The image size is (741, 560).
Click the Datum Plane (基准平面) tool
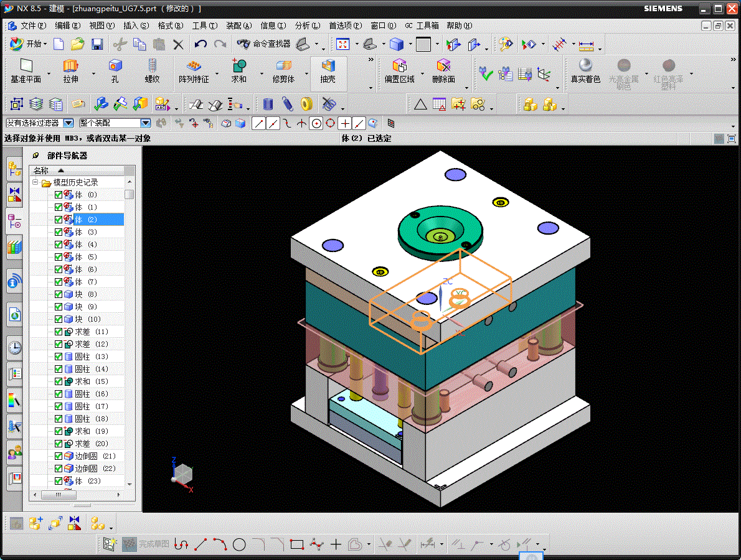26,72
